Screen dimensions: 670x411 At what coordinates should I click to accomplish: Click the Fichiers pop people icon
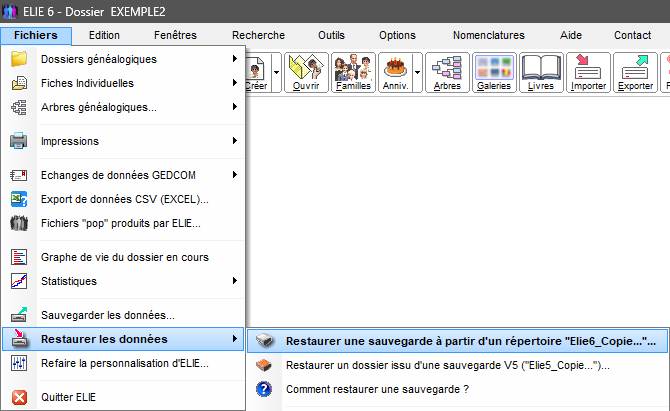(19, 223)
